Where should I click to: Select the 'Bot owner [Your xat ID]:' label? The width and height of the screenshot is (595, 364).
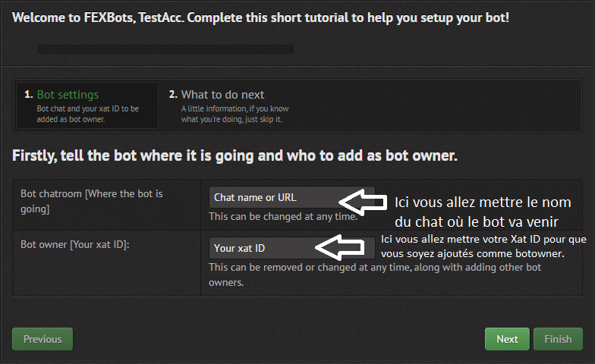click(x=74, y=244)
